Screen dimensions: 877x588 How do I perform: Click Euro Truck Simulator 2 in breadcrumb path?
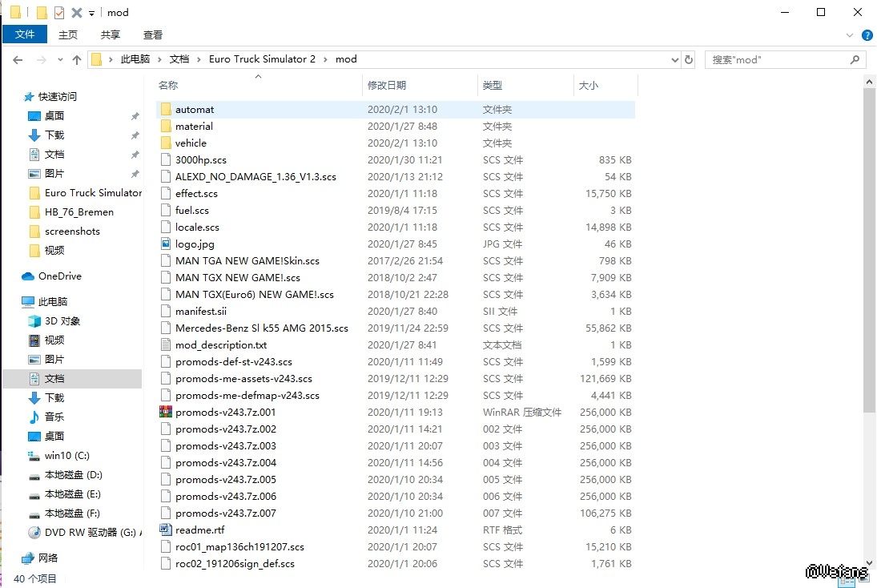pyautogui.click(x=262, y=59)
